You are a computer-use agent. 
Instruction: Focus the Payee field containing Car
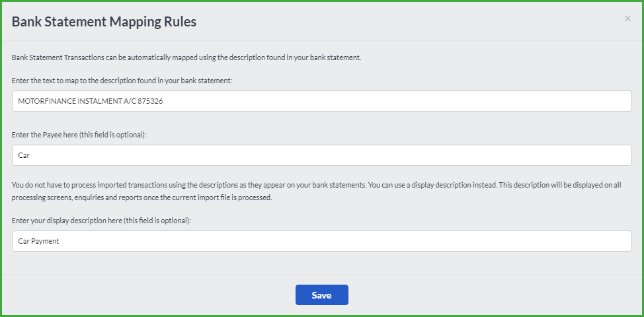321,155
